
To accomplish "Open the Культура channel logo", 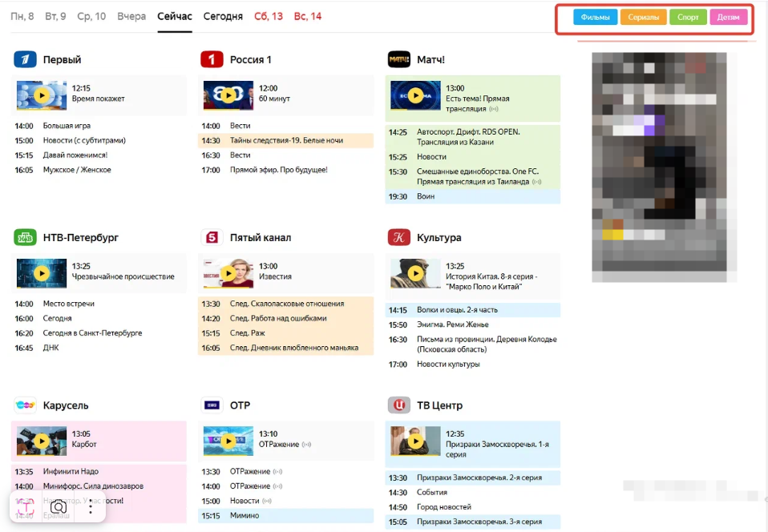I will [x=399, y=237].
